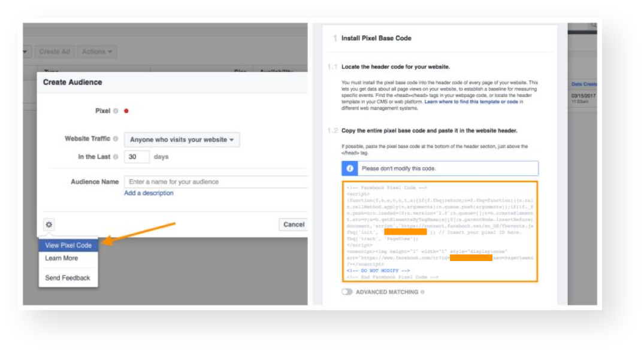Click the Create Ad button
This screenshot has height=352, width=644.
tap(55, 51)
